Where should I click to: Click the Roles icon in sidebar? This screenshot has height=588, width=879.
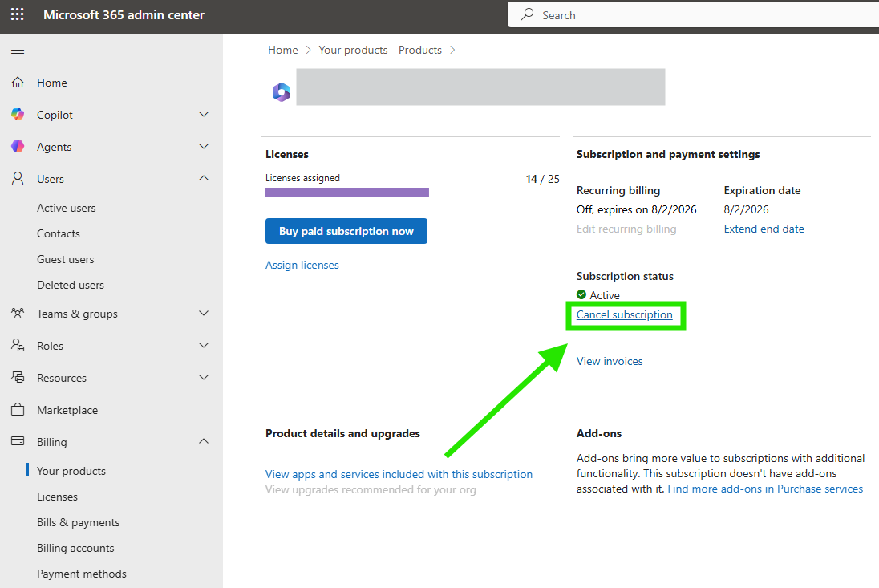tap(18, 345)
